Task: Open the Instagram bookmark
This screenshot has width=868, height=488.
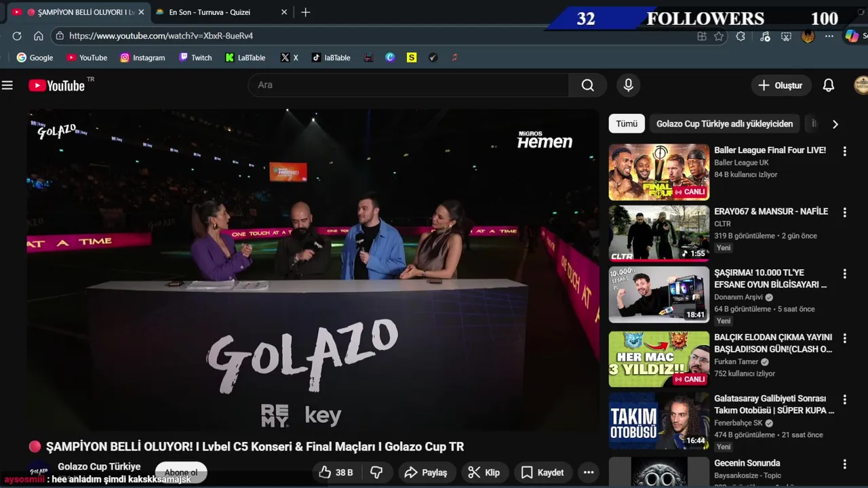Action: pos(142,58)
